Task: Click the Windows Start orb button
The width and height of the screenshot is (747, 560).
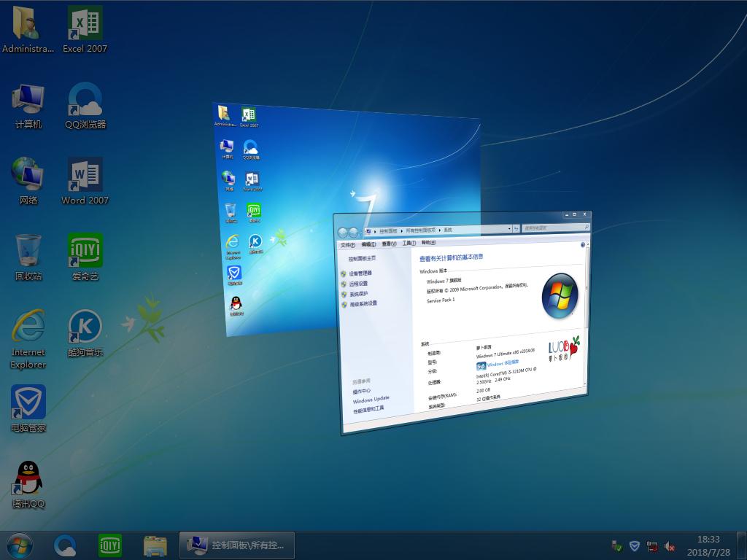Action: point(19,545)
